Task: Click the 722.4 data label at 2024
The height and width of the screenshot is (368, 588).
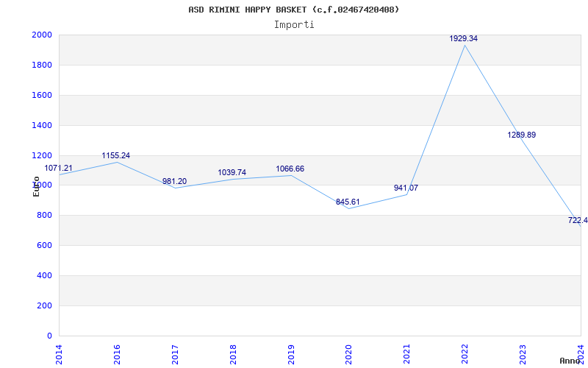Action: 578,220
